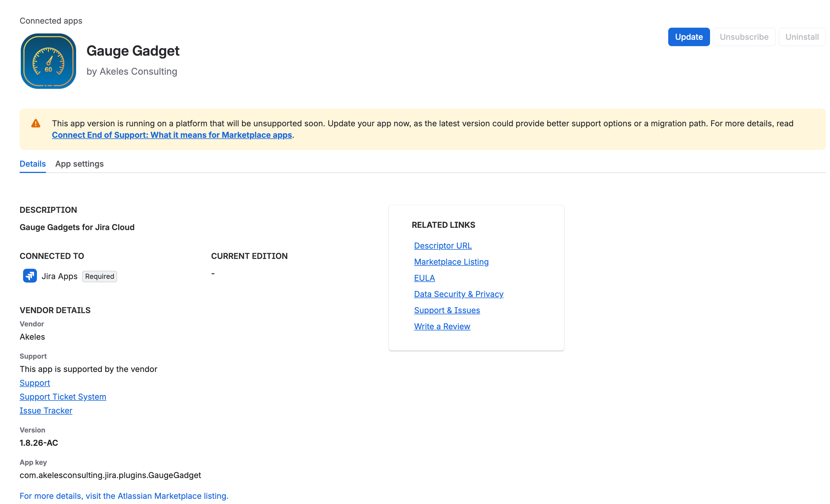The height and width of the screenshot is (504, 830).
Task: Click the orange warning triangle icon
Action: (x=36, y=124)
